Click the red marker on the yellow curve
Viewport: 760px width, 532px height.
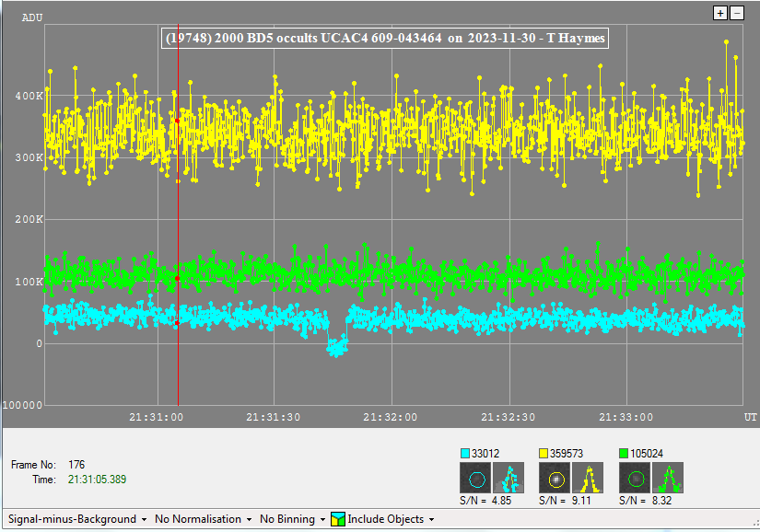pyautogui.click(x=177, y=121)
